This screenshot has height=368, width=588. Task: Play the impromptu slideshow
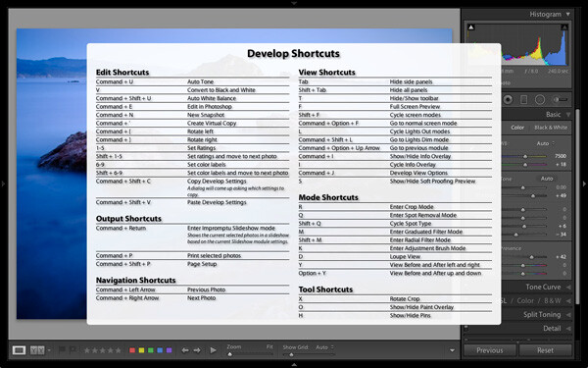213,350
